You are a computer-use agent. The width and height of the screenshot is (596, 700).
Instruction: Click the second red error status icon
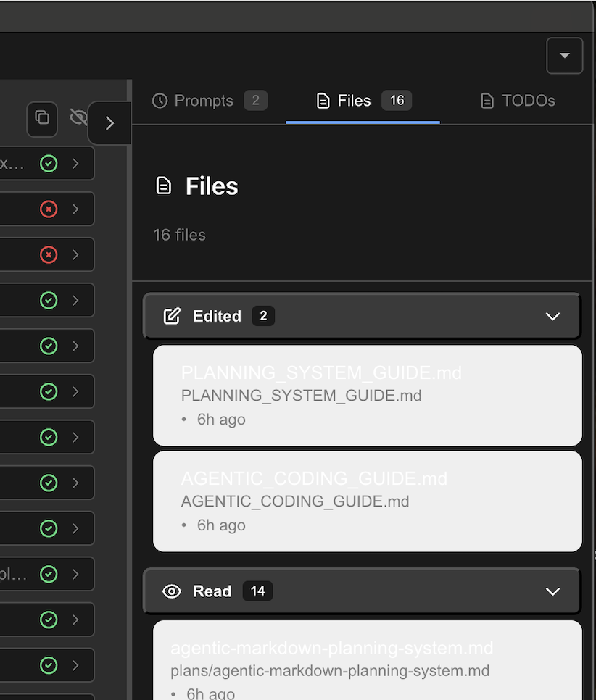[x=49, y=255]
